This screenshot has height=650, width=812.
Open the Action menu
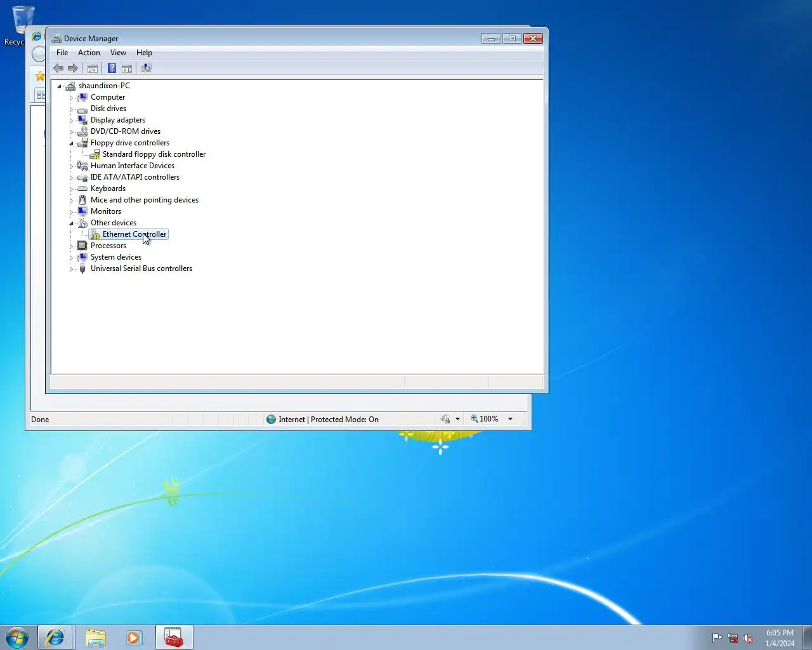pos(89,53)
